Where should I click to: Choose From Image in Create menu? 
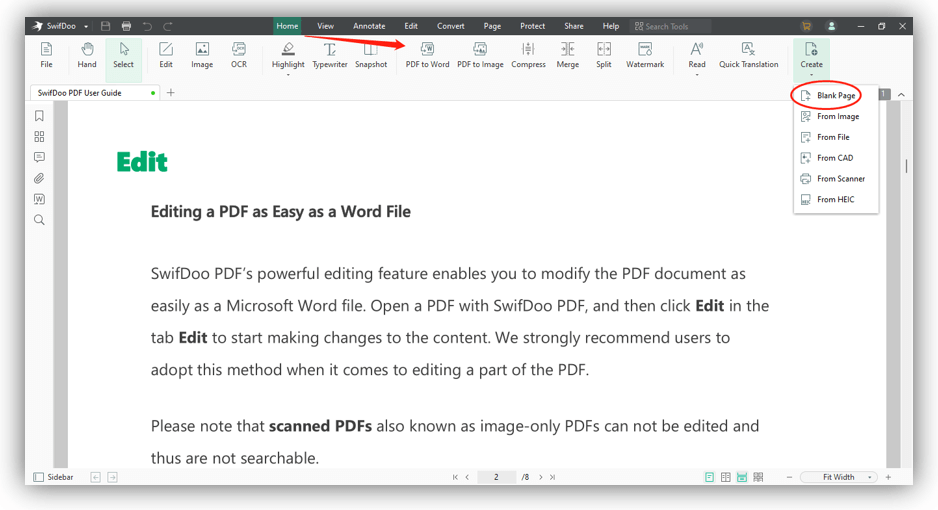pos(836,116)
